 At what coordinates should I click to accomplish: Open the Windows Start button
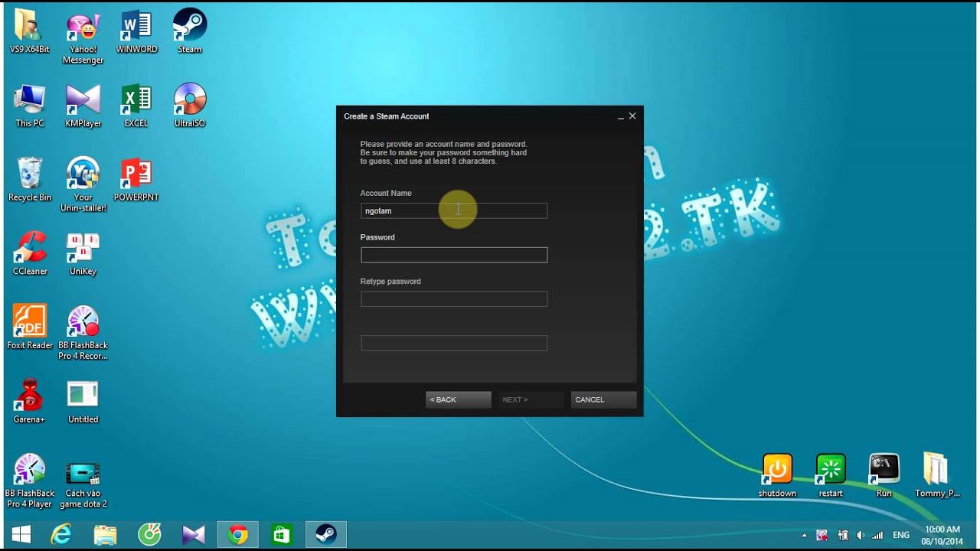click(x=21, y=534)
